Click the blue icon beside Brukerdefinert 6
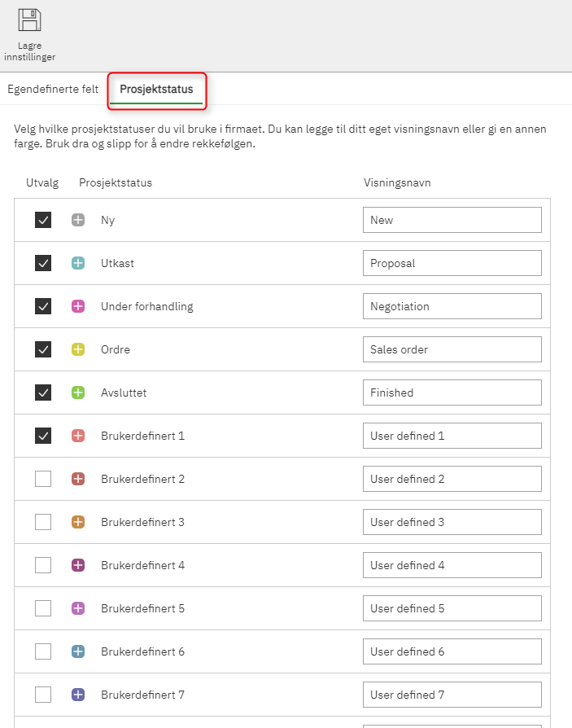This screenshot has height=728, width=572. 78,651
